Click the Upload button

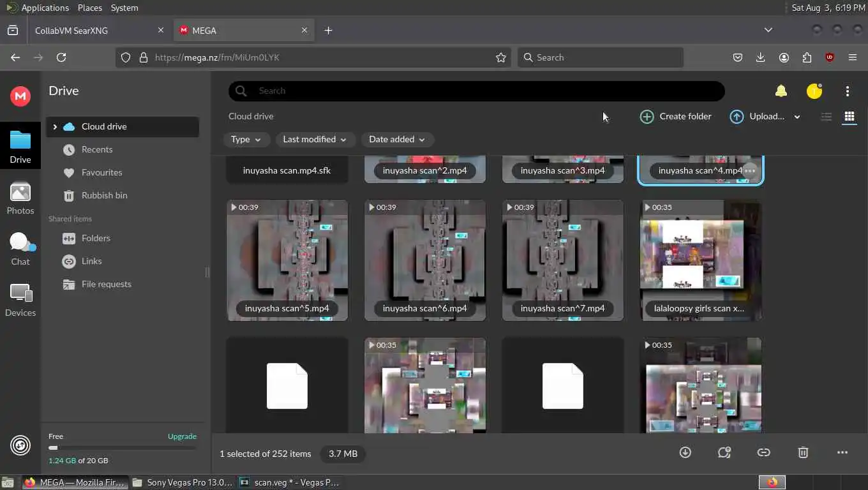pos(758,117)
